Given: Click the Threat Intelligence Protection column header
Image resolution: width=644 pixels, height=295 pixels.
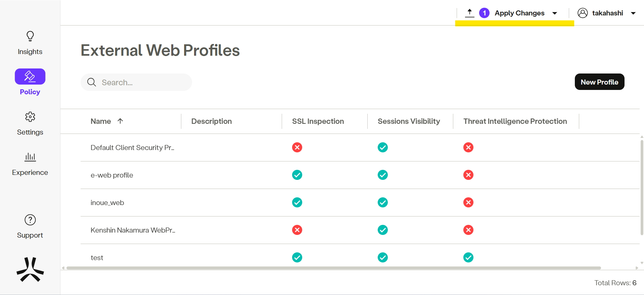Looking at the screenshot, I should click(515, 121).
